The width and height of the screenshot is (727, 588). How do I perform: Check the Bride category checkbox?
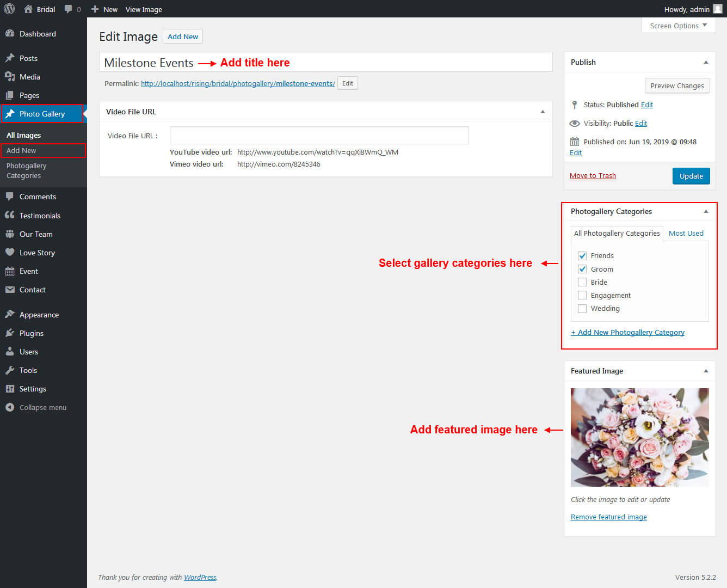pyautogui.click(x=582, y=282)
